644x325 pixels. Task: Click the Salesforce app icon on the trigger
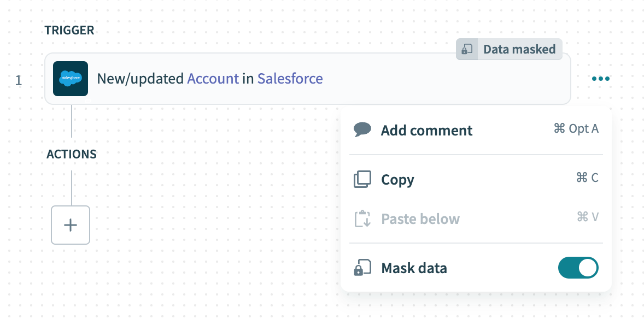point(70,79)
